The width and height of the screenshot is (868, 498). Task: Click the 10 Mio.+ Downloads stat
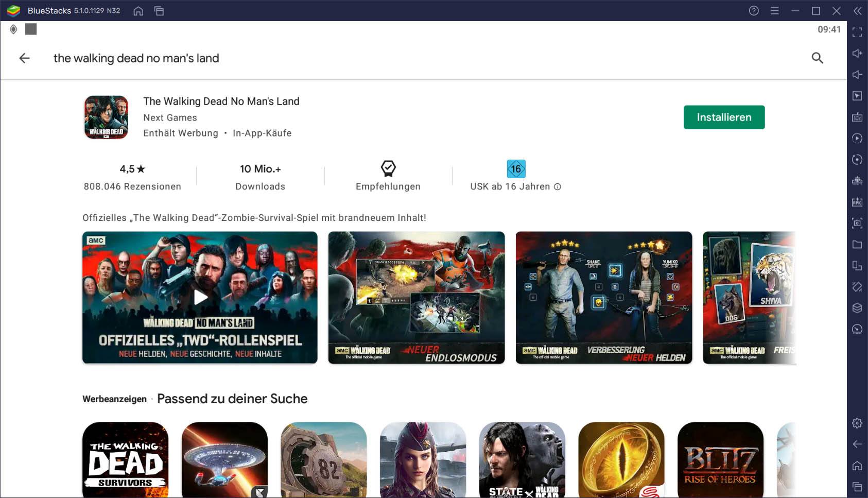(260, 177)
